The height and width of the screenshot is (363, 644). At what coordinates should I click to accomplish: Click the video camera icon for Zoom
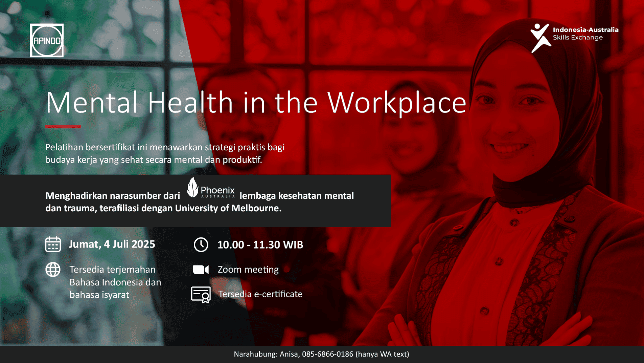point(201,270)
